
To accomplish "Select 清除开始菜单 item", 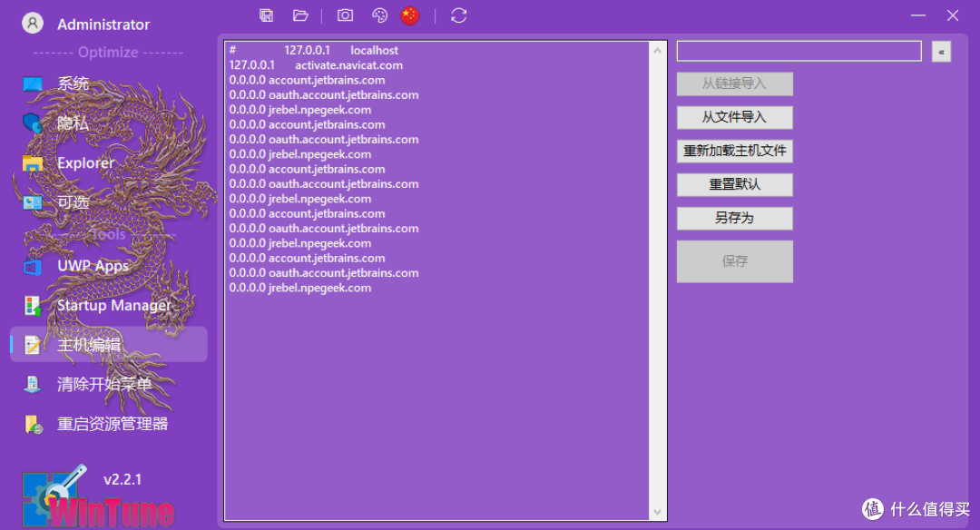I will pos(104,385).
